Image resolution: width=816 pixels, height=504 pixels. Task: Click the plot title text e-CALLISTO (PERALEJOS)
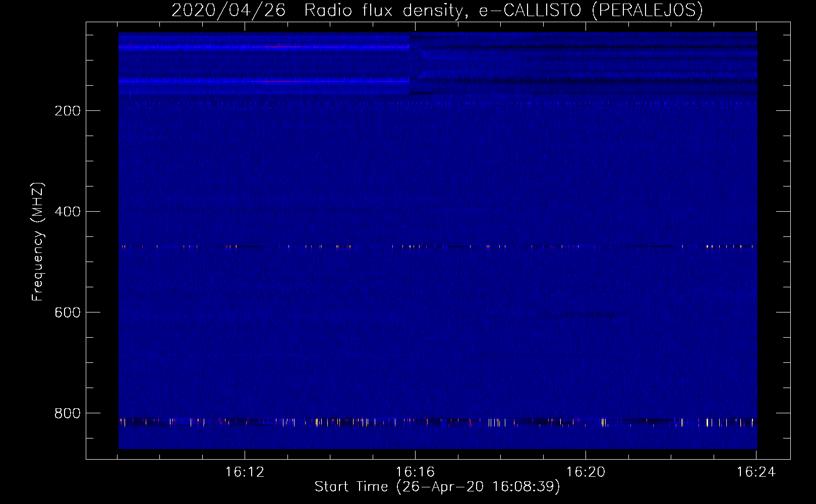click(590, 10)
